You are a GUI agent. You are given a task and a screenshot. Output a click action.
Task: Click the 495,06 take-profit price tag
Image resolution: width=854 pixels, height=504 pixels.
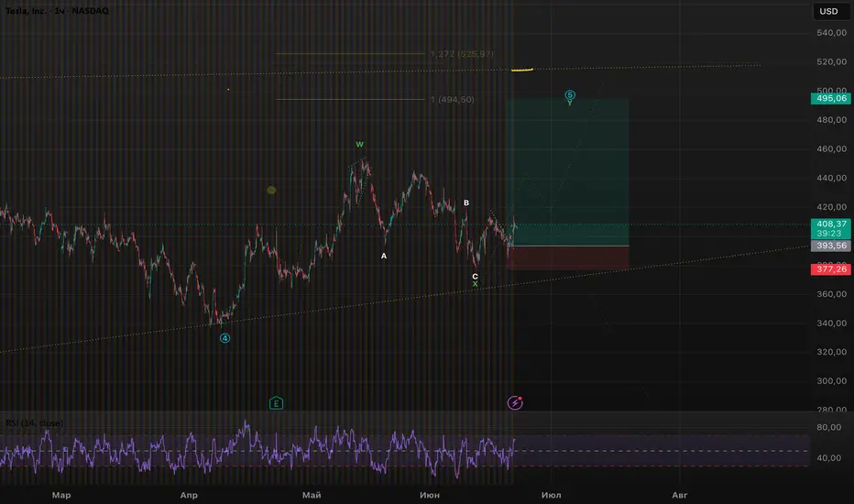831,99
